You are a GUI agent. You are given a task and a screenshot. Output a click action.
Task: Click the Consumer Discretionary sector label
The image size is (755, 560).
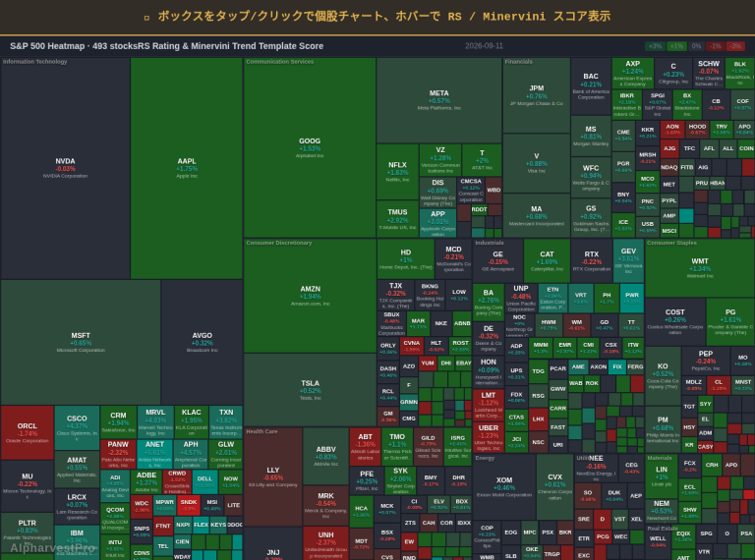point(279,243)
